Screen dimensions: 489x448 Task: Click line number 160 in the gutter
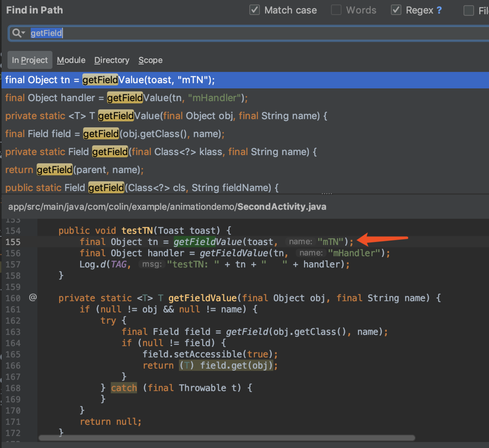point(13,298)
